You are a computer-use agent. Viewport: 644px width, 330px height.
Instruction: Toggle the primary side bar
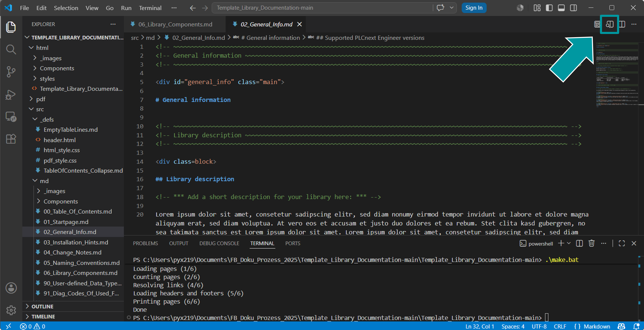pyautogui.click(x=549, y=8)
